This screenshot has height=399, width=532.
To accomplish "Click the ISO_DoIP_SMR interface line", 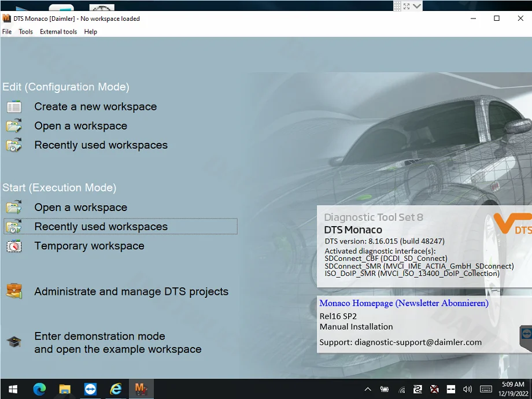I will pyautogui.click(x=412, y=274).
